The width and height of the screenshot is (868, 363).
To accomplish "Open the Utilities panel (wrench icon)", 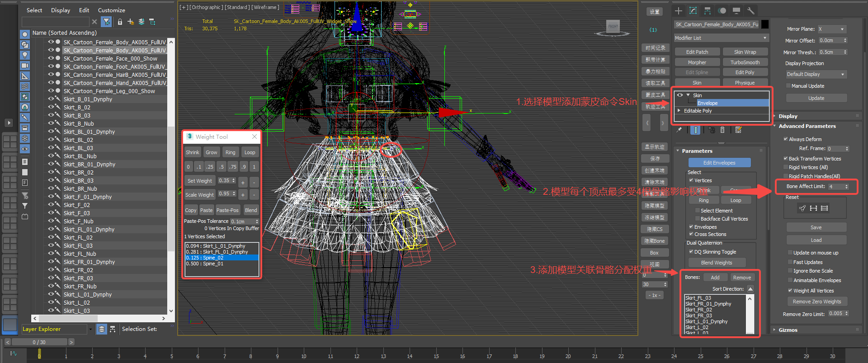I will click(x=751, y=11).
